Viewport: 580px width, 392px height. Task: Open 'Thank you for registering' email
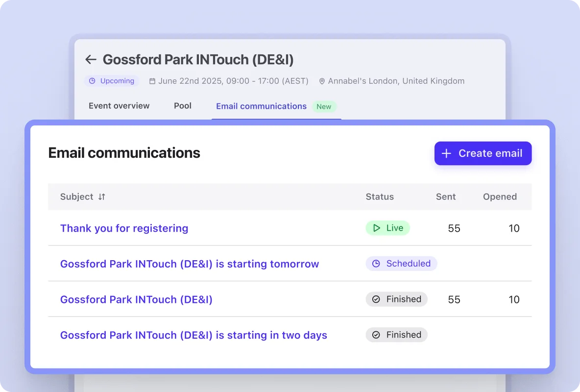(x=124, y=228)
